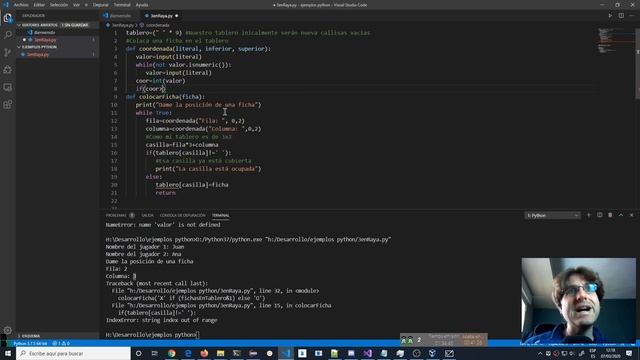Open Cortana from the taskbar
Viewport: 640px width, 360px height.
[138, 353]
